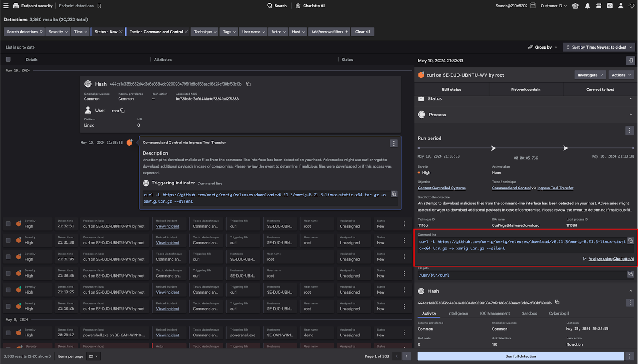638x364 pixels.
Task: Open row actions for the powershell.exe detection
Action: coord(404,333)
